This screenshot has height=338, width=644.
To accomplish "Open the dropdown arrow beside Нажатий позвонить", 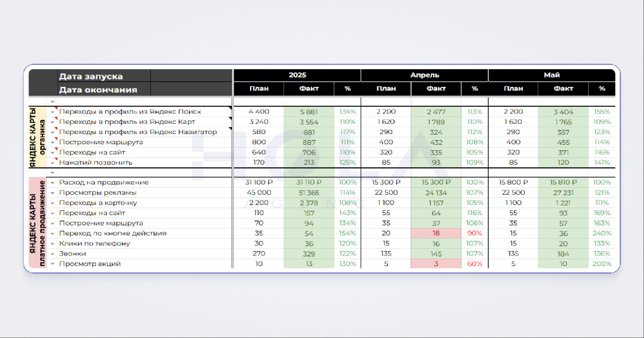I will click(x=53, y=163).
